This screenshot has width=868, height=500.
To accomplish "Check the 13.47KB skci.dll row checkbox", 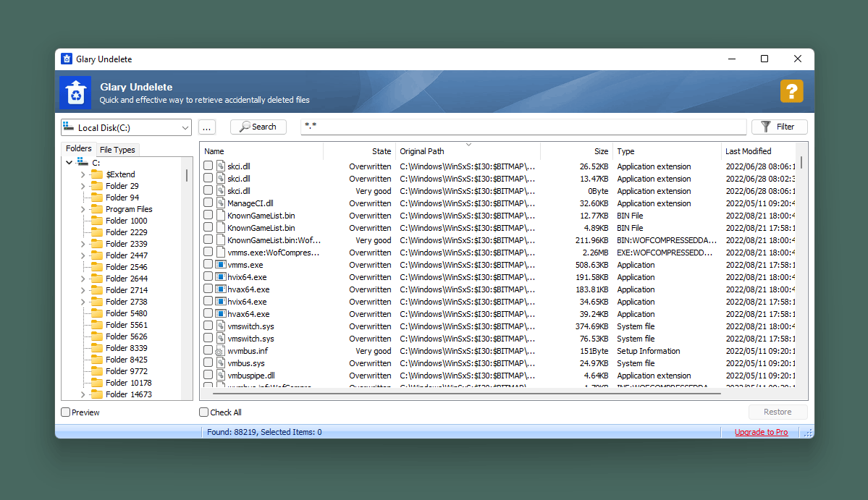I will pyautogui.click(x=208, y=178).
